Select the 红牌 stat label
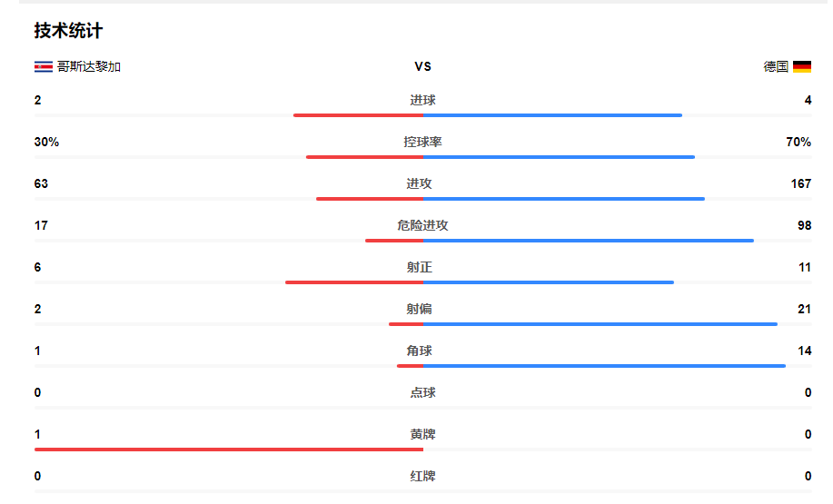The image size is (833, 504). [422, 476]
